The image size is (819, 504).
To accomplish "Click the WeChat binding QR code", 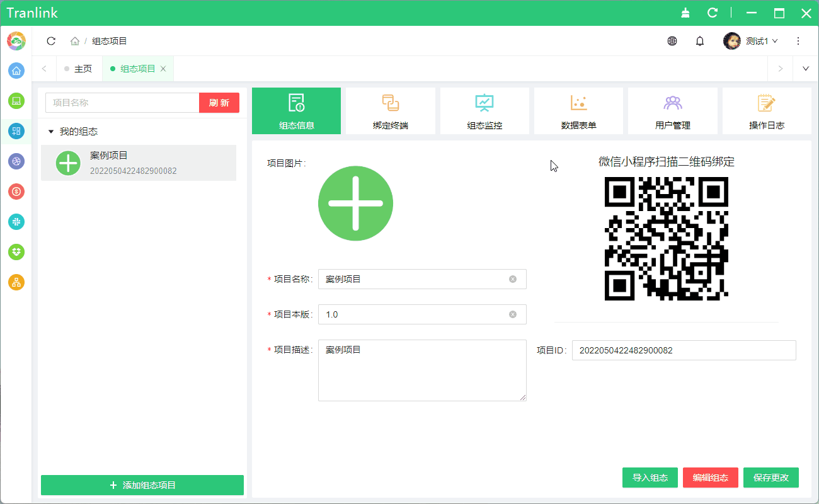I will (x=667, y=238).
